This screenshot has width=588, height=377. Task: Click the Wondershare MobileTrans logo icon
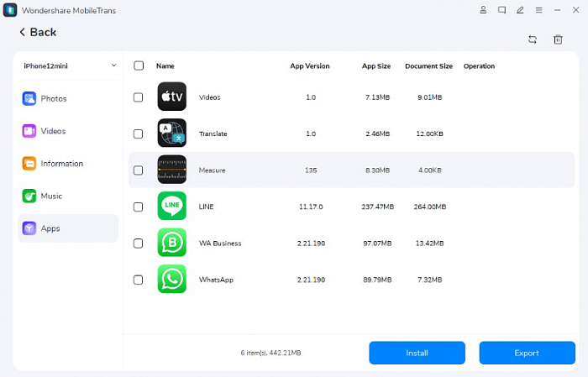click(x=10, y=10)
